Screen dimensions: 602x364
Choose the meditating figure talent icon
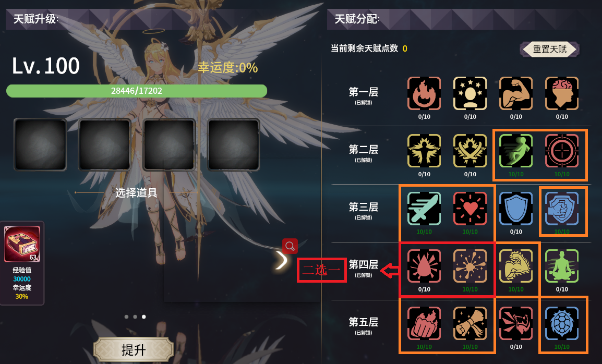(562, 266)
